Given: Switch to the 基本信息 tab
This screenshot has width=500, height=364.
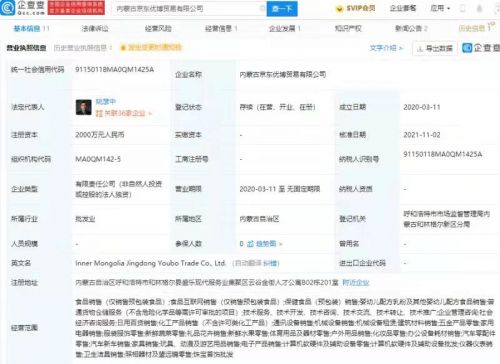Looking at the screenshot, I should [x=31, y=29].
